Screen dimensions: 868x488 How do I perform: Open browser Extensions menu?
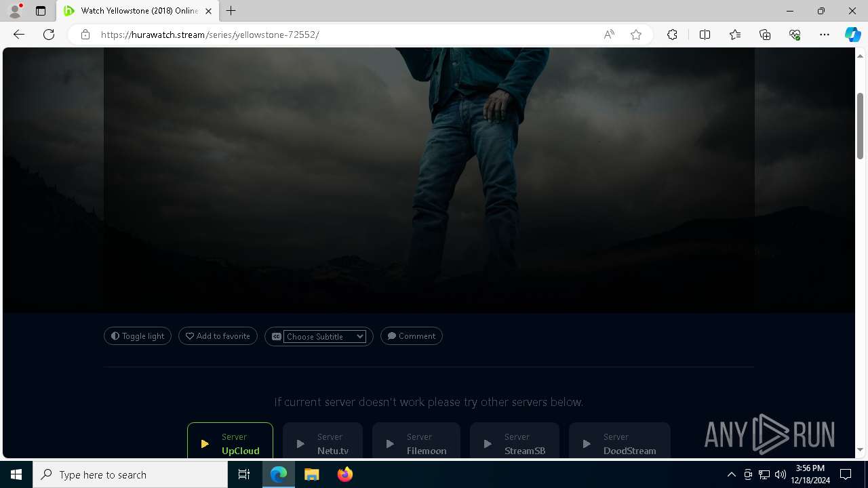[x=672, y=35]
